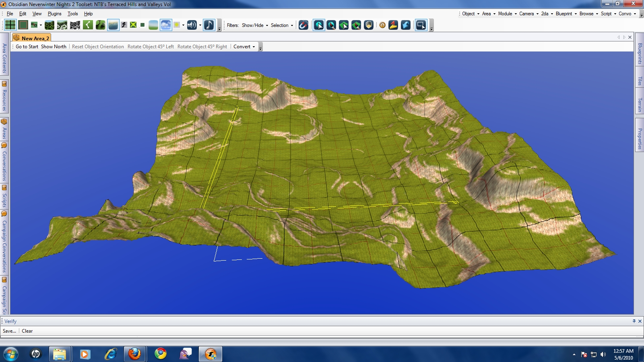Viewport: 644px width, 362px height.
Task: Expand the Show/Hide filters dropdown
Action: [255, 25]
